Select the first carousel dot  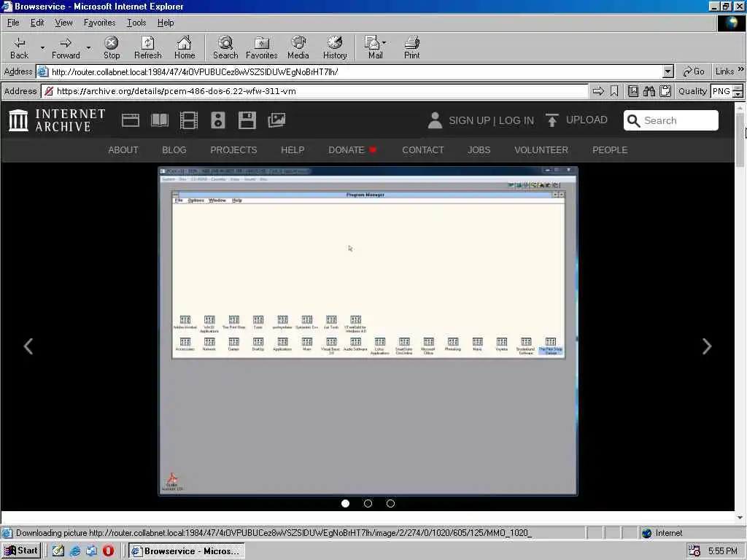tap(345, 503)
